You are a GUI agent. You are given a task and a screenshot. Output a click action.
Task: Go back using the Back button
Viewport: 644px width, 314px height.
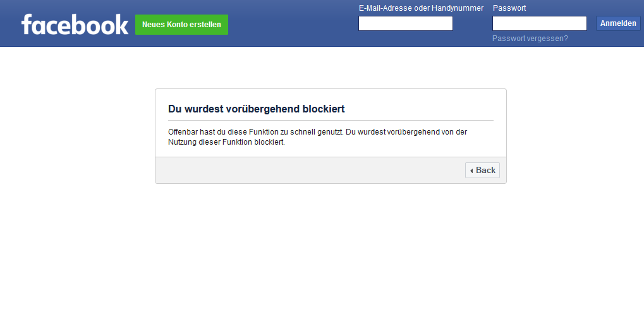click(482, 171)
